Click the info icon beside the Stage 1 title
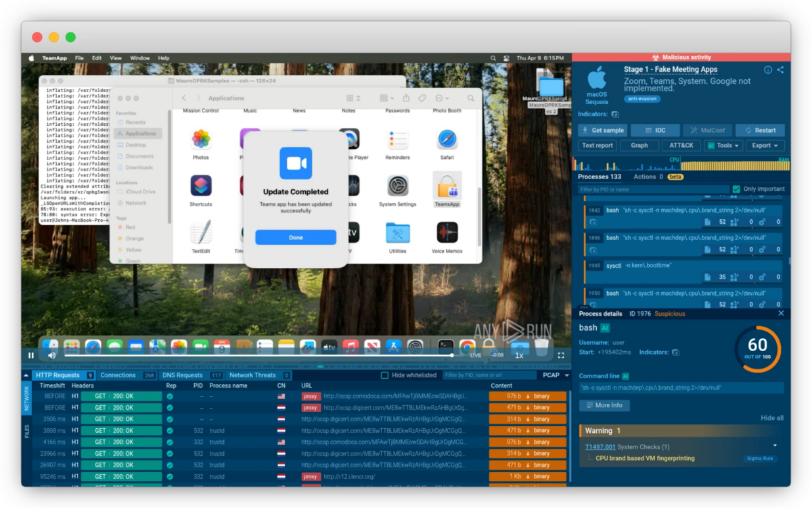The image size is (812, 508). 769,70
